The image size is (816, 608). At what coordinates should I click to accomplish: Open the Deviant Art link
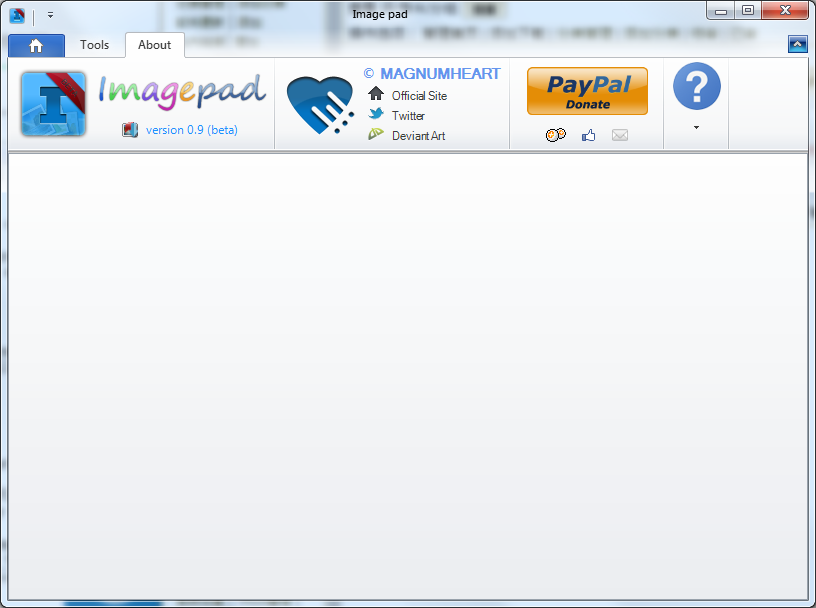(x=418, y=136)
